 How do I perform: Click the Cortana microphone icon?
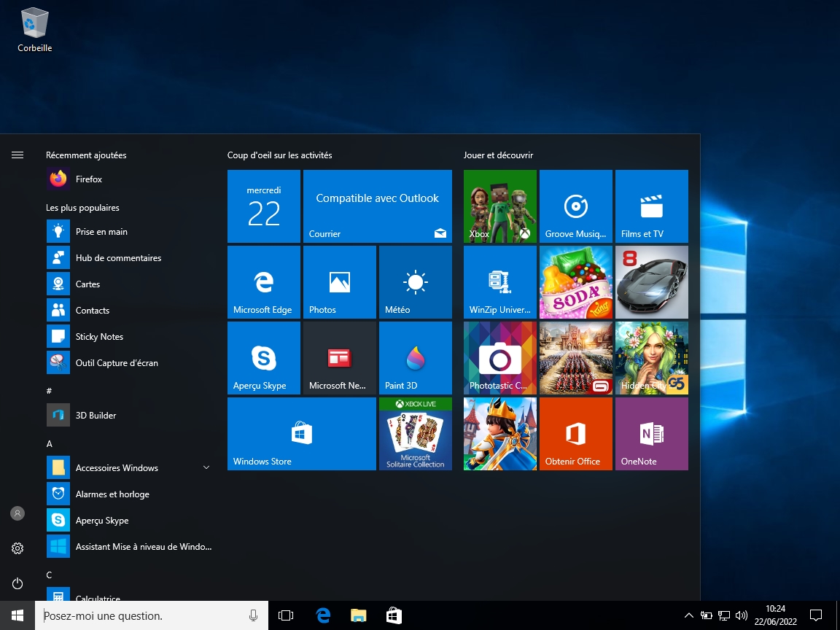point(254,615)
